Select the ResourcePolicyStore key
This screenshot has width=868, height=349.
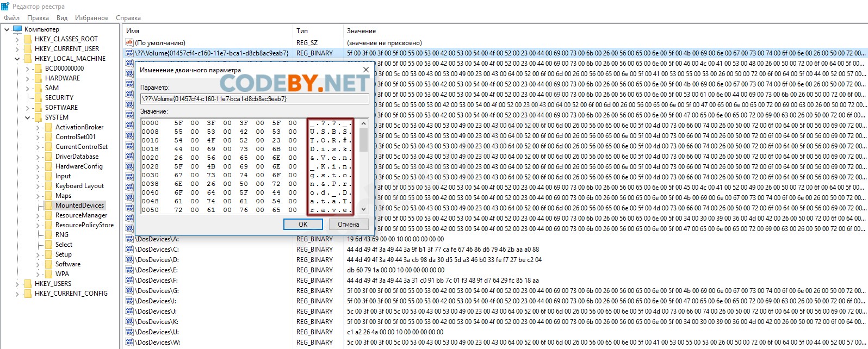pyautogui.click(x=84, y=225)
